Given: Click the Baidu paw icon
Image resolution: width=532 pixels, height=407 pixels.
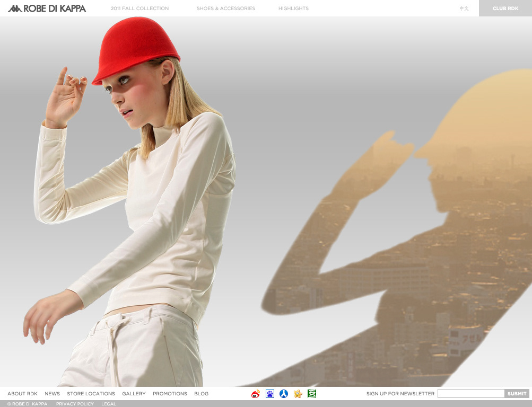Looking at the screenshot, I should click(270, 394).
